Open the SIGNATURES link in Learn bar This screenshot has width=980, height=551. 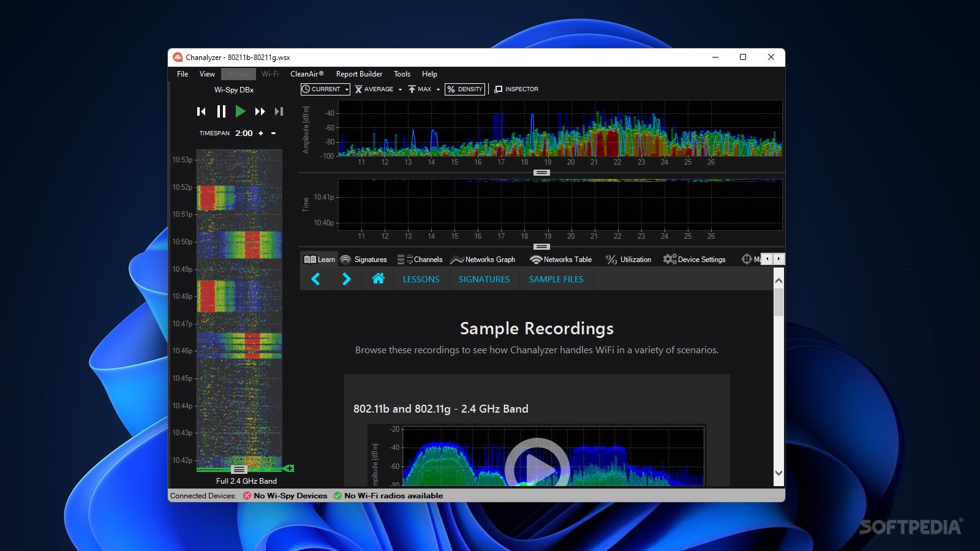pos(484,279)
